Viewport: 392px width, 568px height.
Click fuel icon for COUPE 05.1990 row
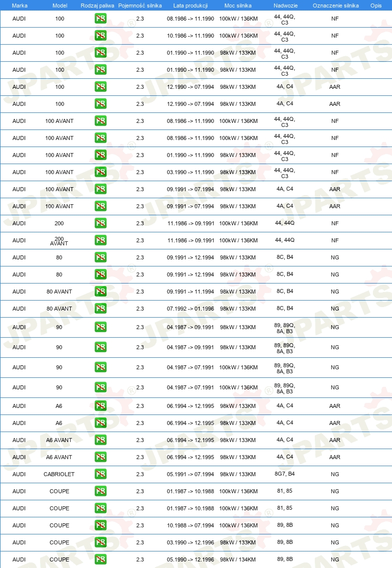pyautogui.click(x=101, y=559)
